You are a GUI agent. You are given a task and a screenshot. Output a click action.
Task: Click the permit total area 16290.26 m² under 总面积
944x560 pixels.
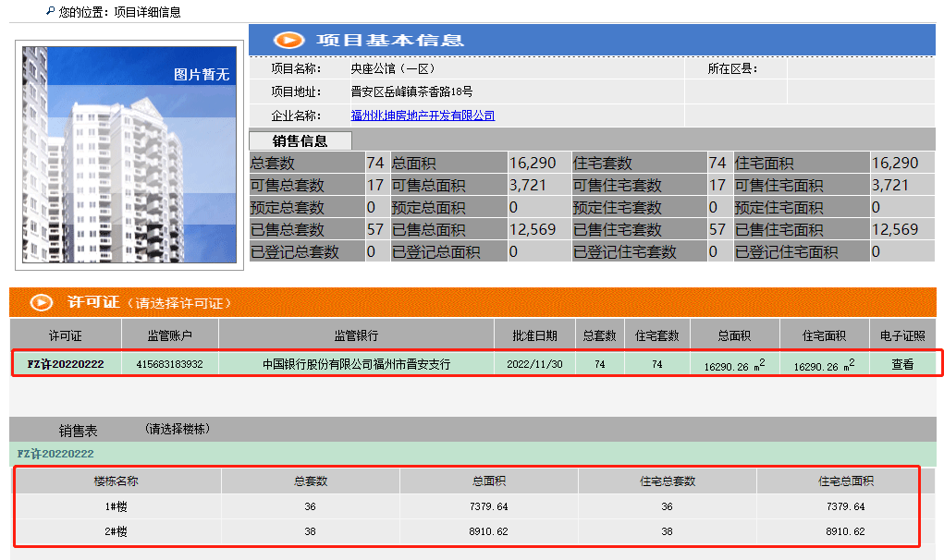tap(734, 364)
